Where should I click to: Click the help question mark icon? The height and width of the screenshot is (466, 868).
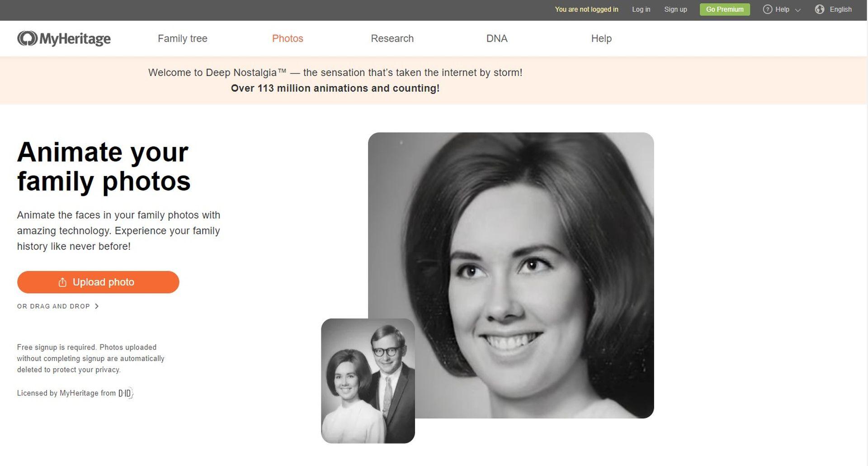(x=767, y=10)
